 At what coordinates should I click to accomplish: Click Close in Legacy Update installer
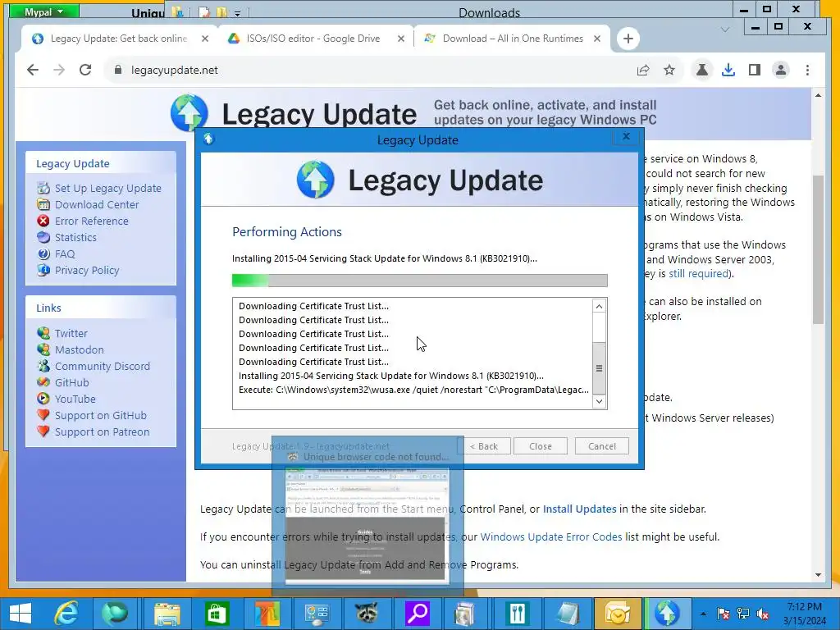click(540, 446)
